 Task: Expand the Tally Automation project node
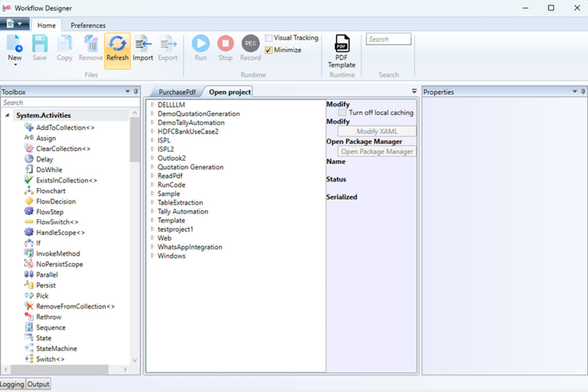(153, 211)
